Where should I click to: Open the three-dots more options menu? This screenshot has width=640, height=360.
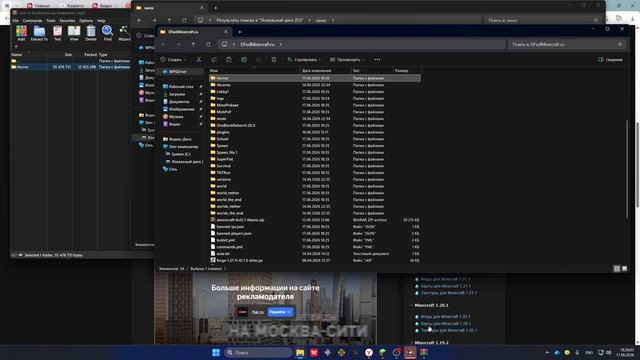(x=377, y=60)
